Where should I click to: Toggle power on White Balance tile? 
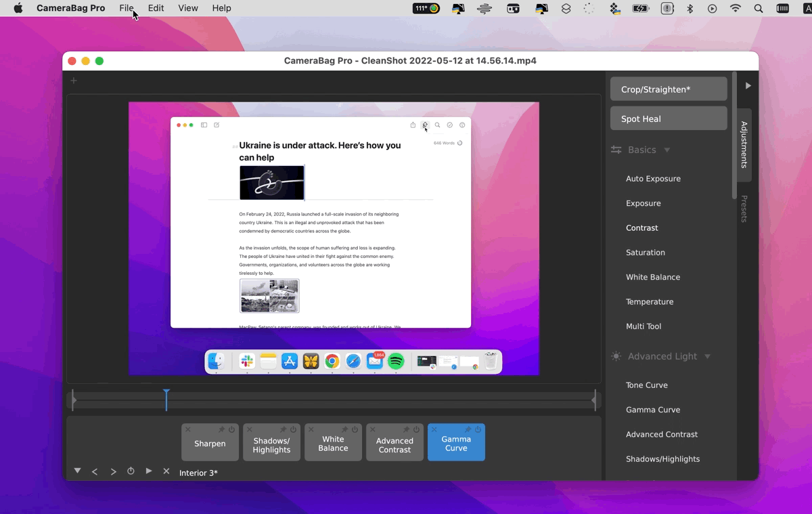pyautogui.click(x=355, y=430)
